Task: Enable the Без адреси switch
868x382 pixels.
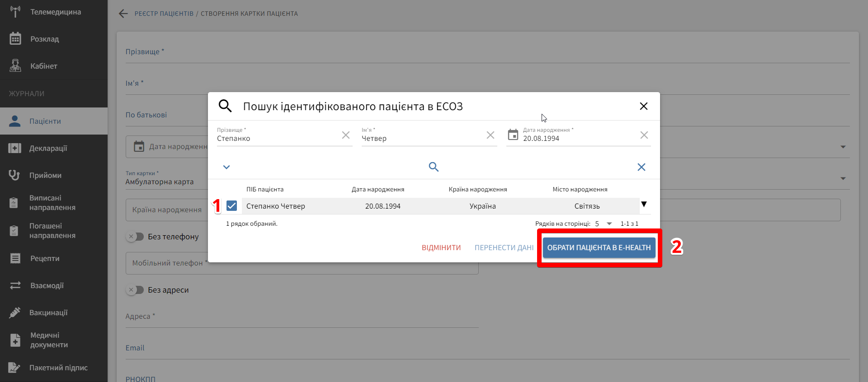Action: (x=135, y=290)
